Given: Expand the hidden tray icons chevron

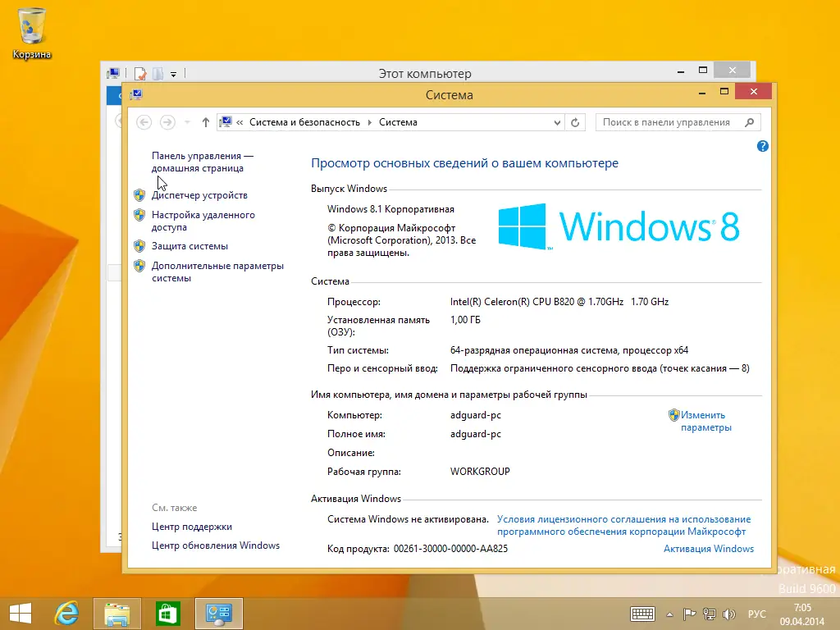Looking at the screenshot, I should [671, 614].
